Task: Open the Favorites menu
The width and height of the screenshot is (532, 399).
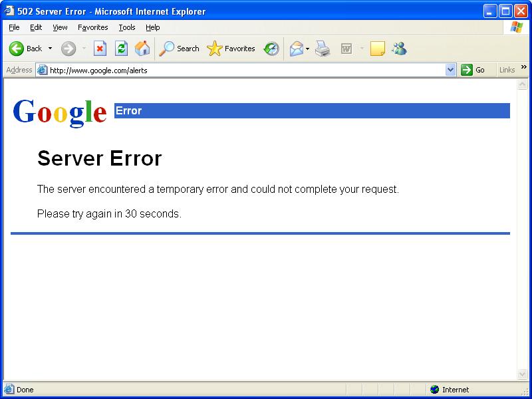Action: pyautogui.click(x=93, y=27)
